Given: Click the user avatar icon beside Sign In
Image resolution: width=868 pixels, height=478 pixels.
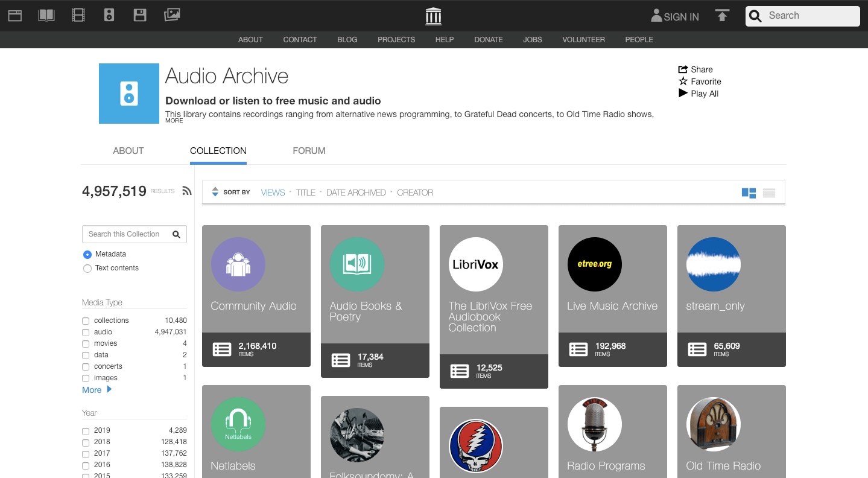Looking at the screenshot, I should point(656,16).
